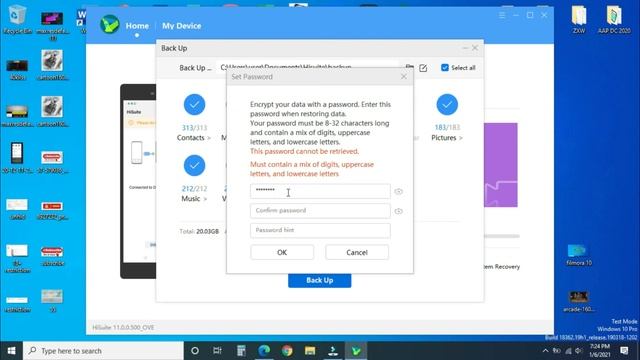The height and width of the screenshot is (360, 640).
Task: Close the Back Up window
Action: [x=475, y=48]
